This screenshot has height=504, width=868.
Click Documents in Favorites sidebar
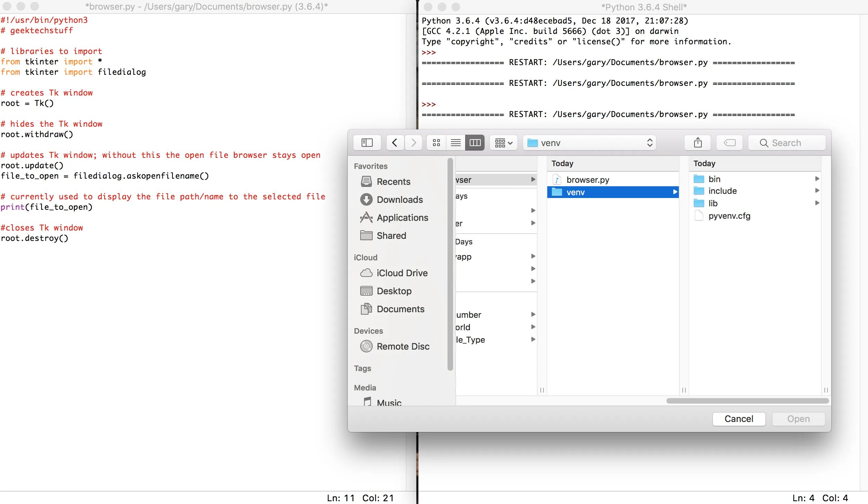click(401, 308)
